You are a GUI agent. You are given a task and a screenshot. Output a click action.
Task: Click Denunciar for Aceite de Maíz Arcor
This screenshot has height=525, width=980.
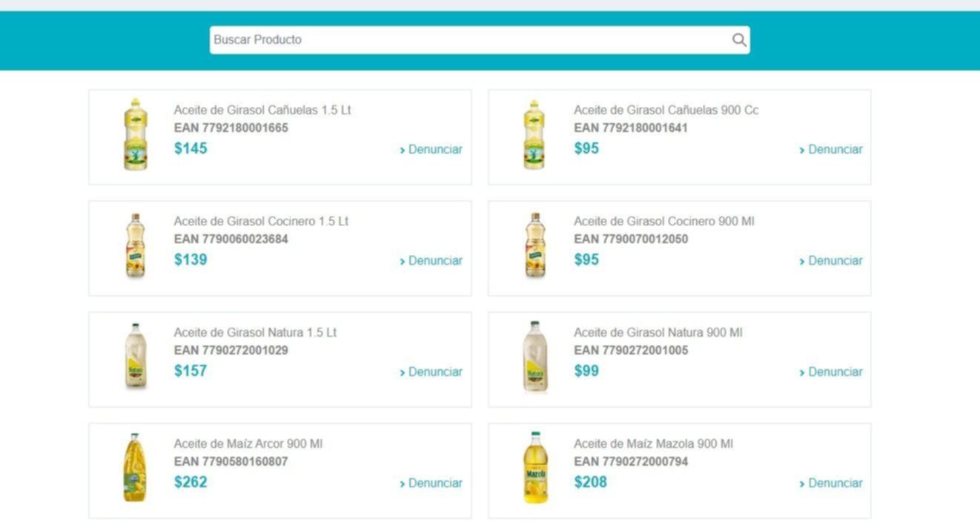431,483
